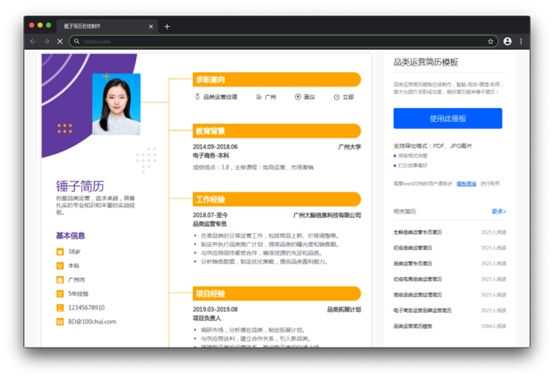Click the browser forward arrow
This screenshot has width=554, height=379.
click(46, 41)
